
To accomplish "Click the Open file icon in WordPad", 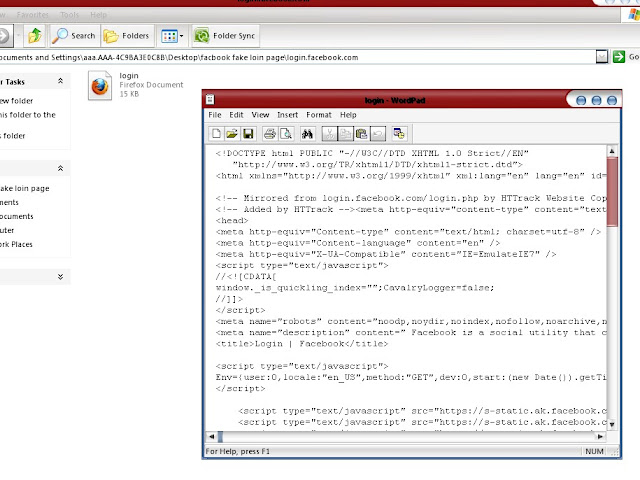I will [232, 134].
